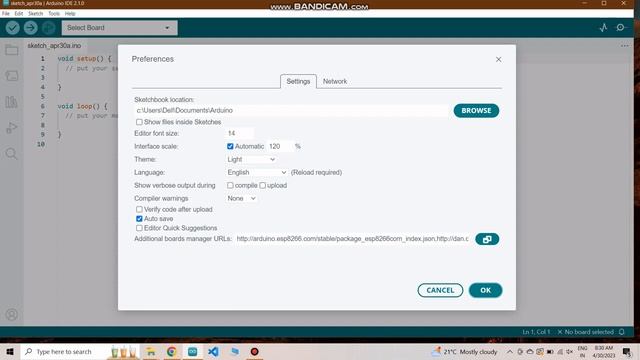Click the editor tab's three-dot menu
The height and width of the screenshot is (360, 640).
pos(624,46)
